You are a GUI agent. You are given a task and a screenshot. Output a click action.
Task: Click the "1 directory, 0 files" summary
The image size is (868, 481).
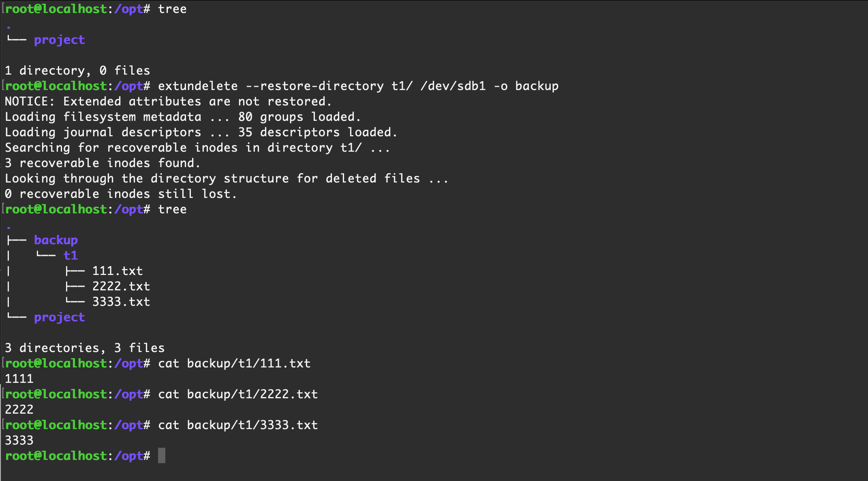(x=77, y=71)
